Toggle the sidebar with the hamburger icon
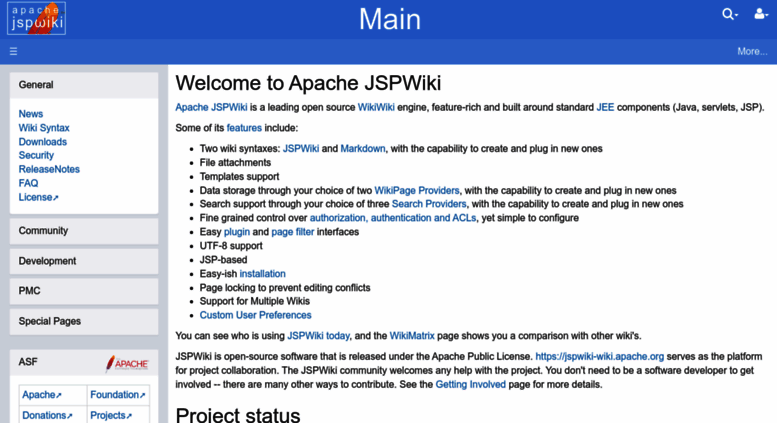The width and height of the screenshot is (777, 423). click(13, 52)
